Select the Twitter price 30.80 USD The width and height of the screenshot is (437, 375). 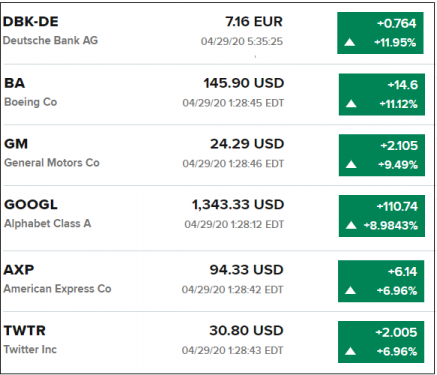[246, 330]
